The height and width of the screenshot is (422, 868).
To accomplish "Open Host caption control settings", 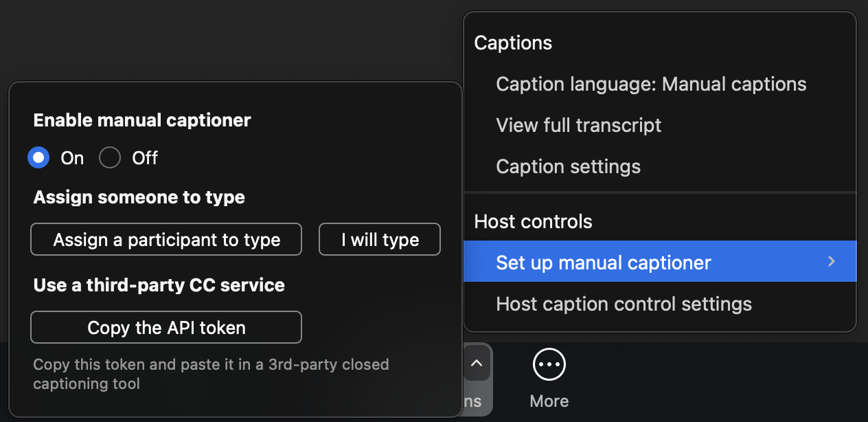I will click(624, 304).
